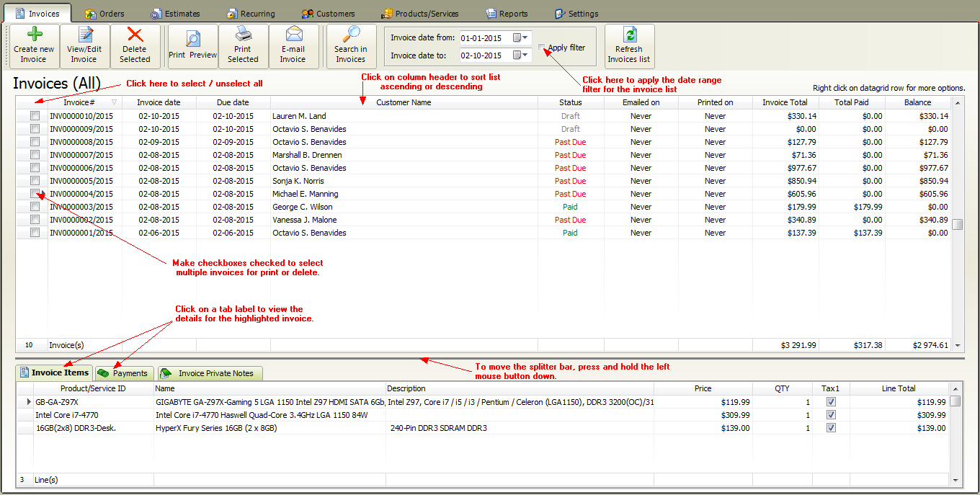Click the Payments tab money icon
980x495 pixels.
(x=104, y=373)
